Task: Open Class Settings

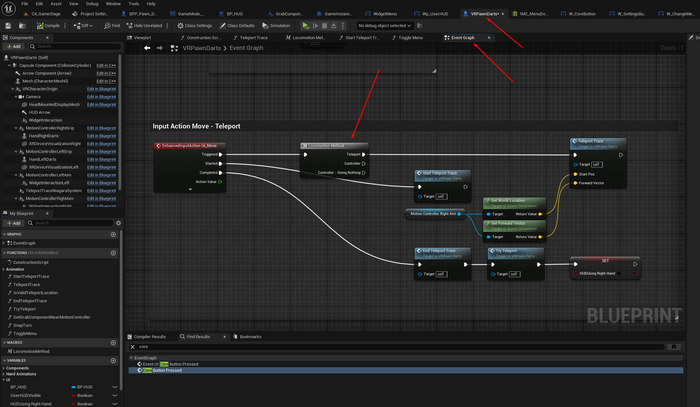Action: (199, 25)
